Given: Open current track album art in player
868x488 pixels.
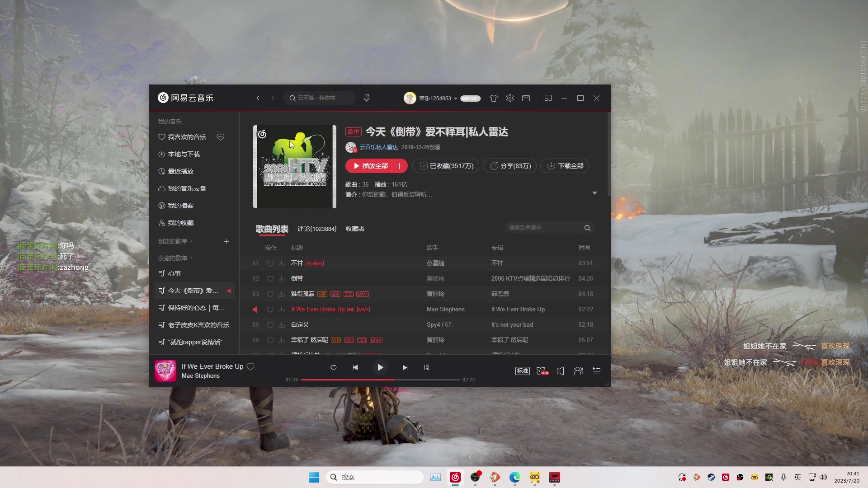Looking at the screenshot, I should (x=165, y=371).
